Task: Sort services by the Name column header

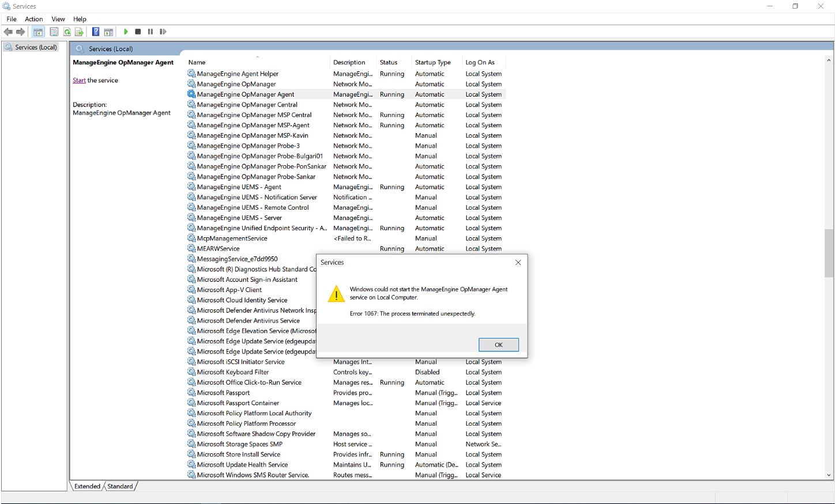Action: tap(197, 62)
